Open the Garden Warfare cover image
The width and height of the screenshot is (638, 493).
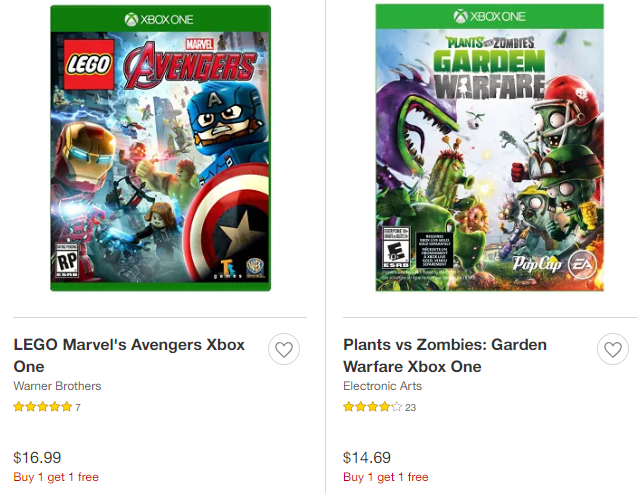pos(489,150)
